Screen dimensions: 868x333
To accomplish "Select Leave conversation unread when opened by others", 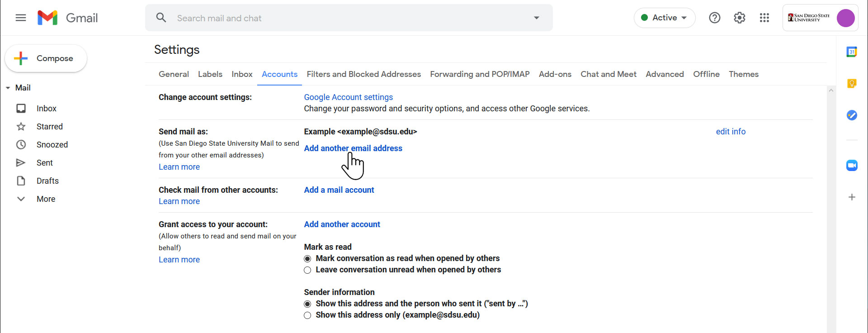I will [307, 270].
